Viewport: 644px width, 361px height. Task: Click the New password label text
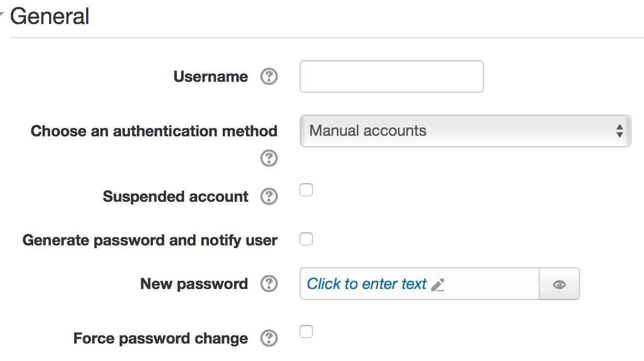tap(194, 284)
